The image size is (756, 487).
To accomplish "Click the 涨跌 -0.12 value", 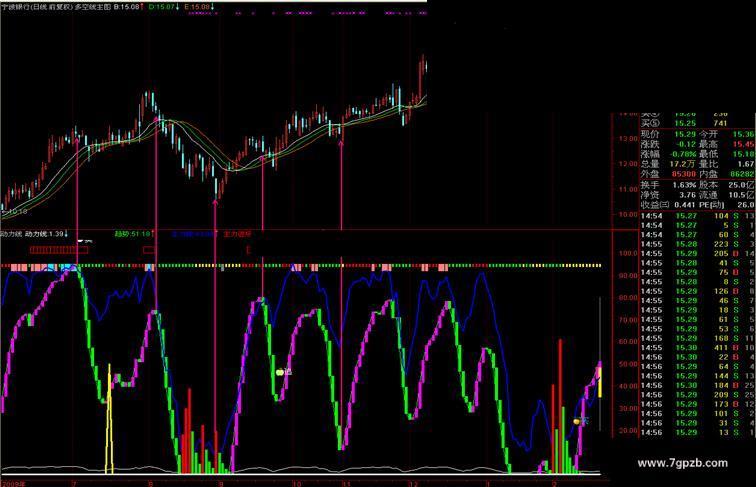I will click(x=686, y=144).
